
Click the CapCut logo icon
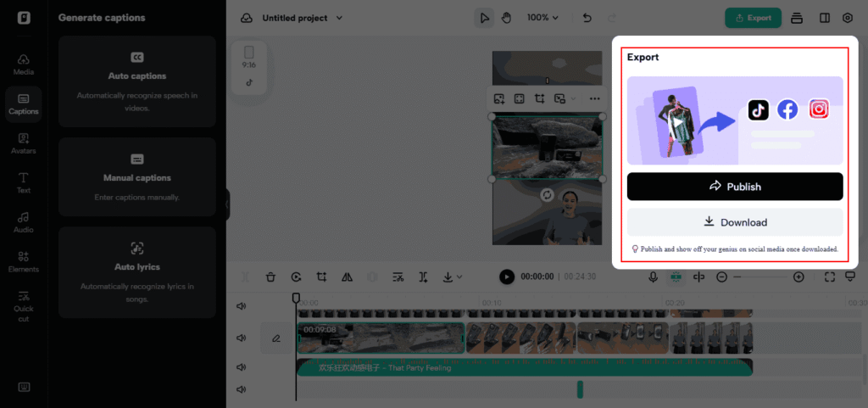[x=24, y=18]
